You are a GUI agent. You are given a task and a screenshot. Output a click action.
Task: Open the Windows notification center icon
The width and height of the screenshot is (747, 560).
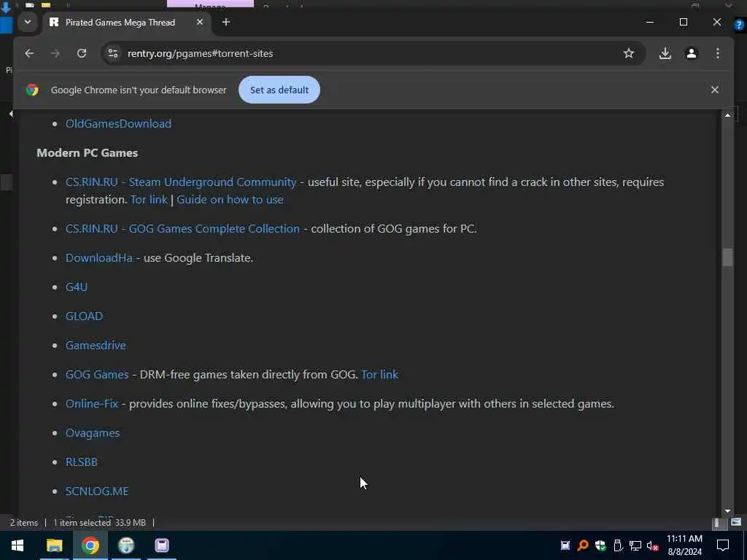tap(723, 545)
